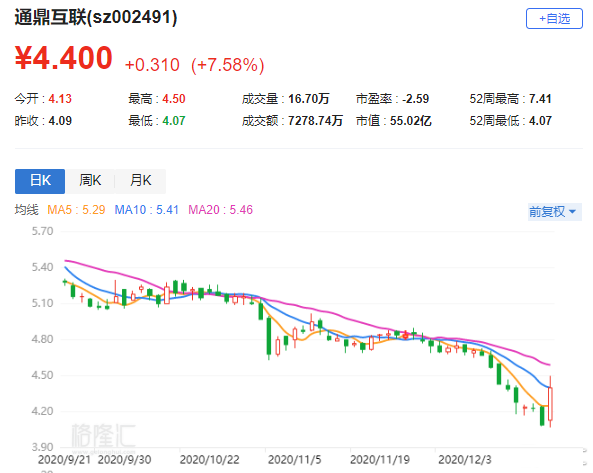Click the 4.80 y-axis label
593x473 pixels.
(x=42, y=339)
